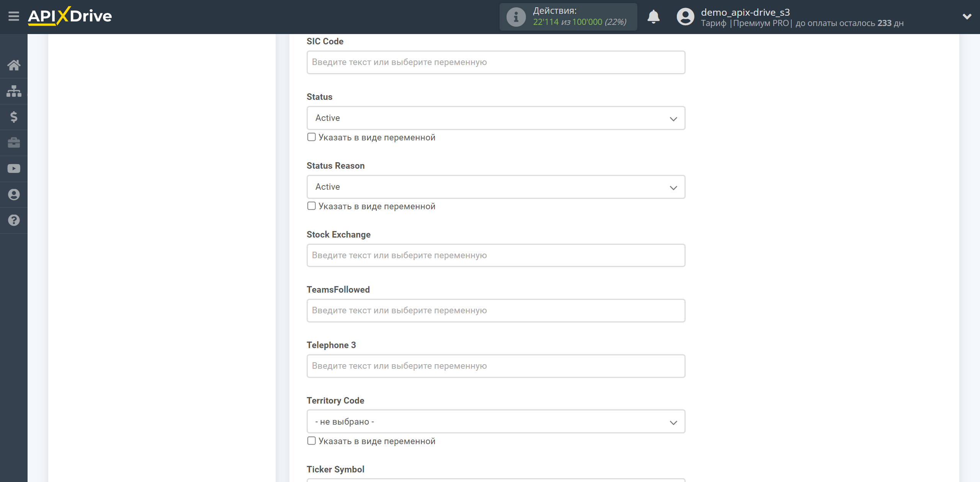The image size is (980, 482).
Task: Click the Stock Exchange input field
Action: click(x=495, y=255)
